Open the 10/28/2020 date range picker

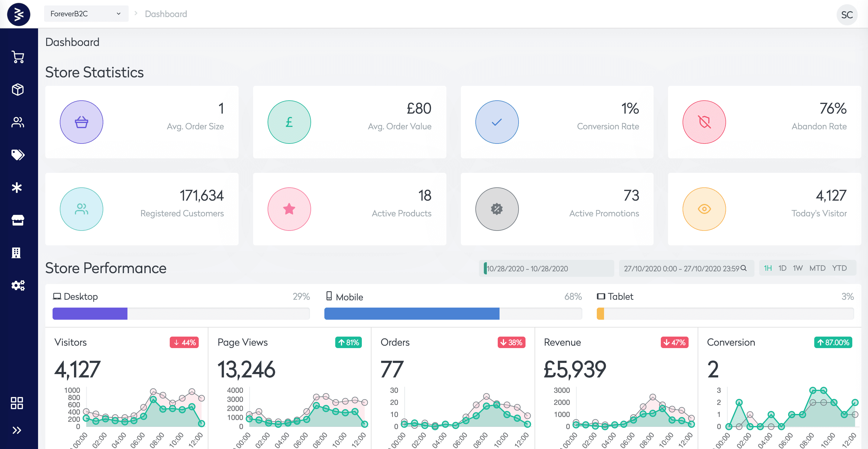coord(546,268)
